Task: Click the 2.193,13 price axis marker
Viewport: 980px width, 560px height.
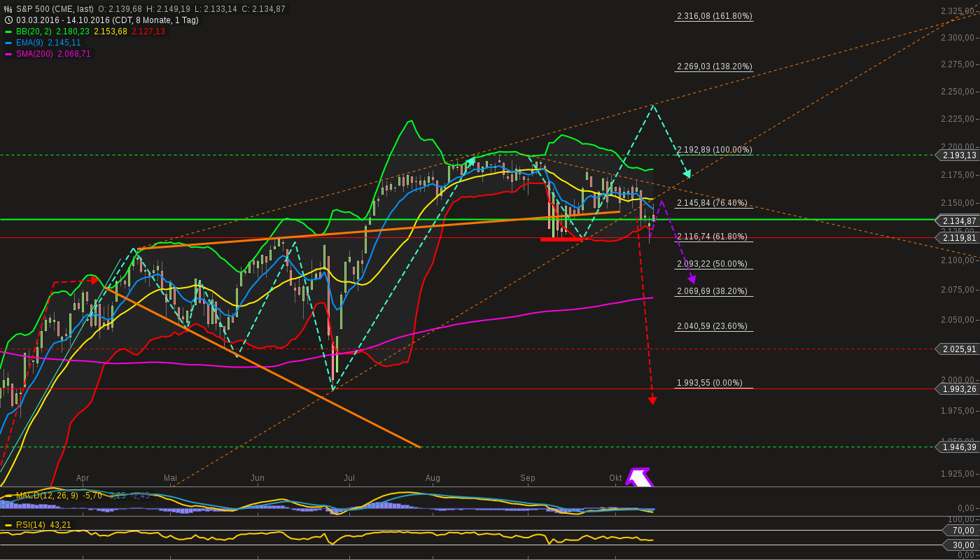Action: [x=958, y=155]
